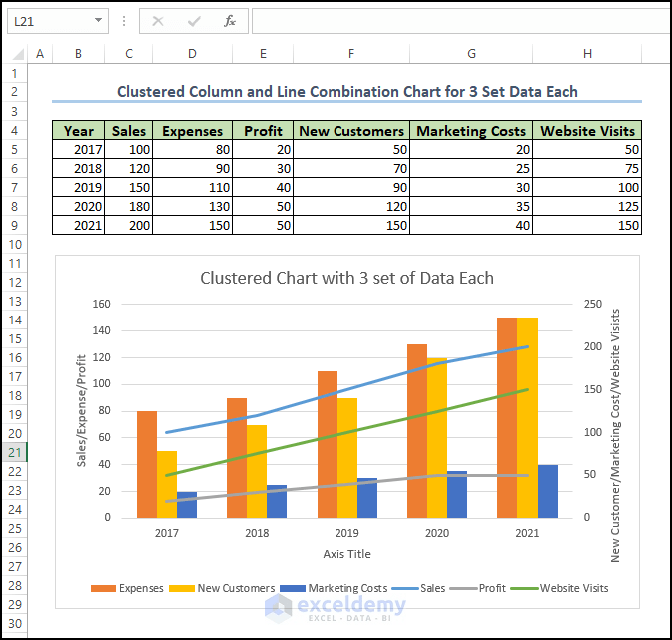Click the yellow New Customers legend marker

(182, 588)
